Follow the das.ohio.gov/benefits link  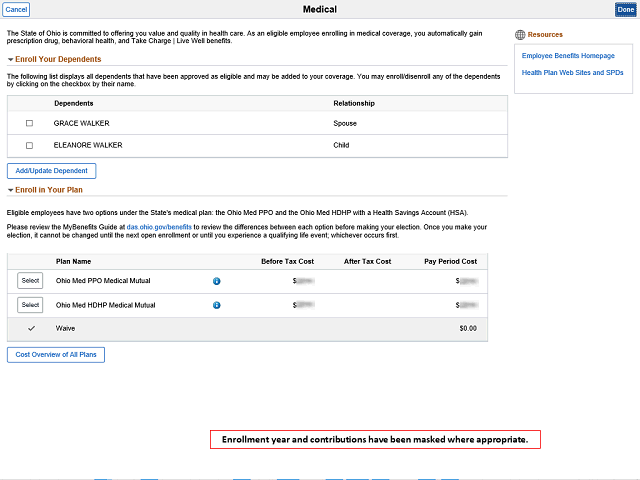point(159,227)
